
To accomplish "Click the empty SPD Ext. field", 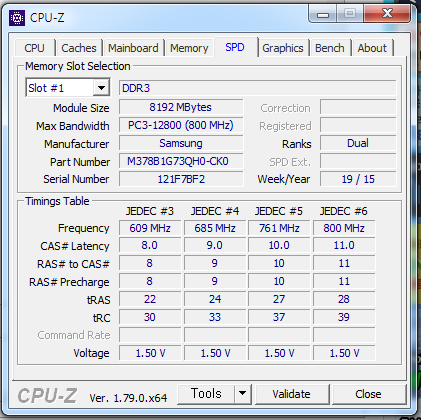I will point(358,161).
